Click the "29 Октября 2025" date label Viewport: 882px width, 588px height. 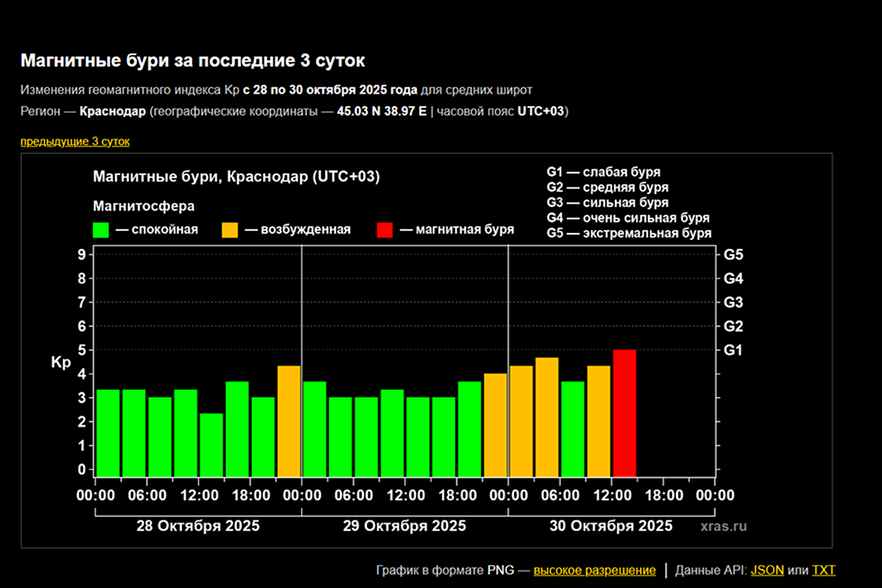[404, 526]
